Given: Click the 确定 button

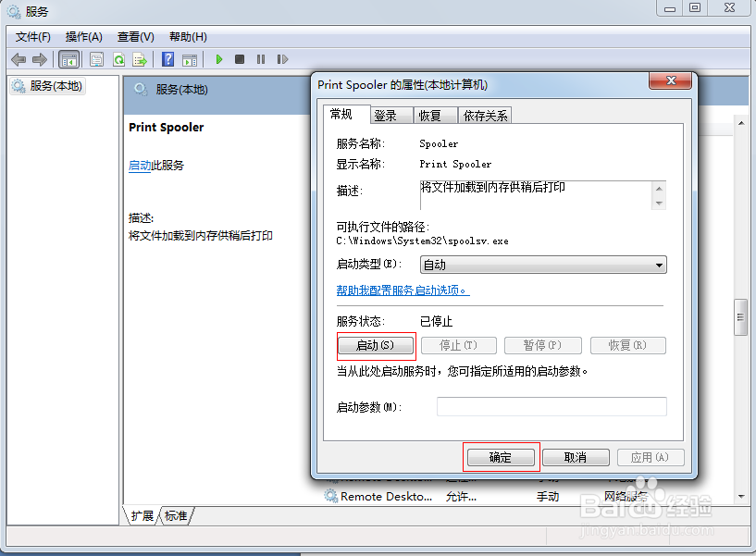Looking at the screenshot, I should (501, 457).
